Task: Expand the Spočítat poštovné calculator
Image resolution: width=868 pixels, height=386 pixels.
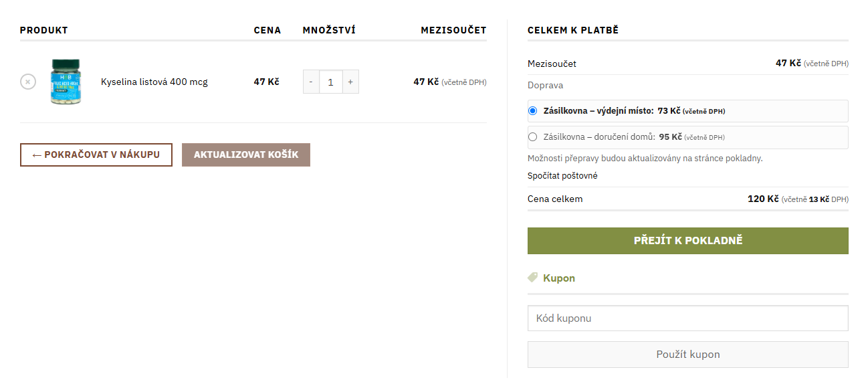Action: tap(562, 176)
